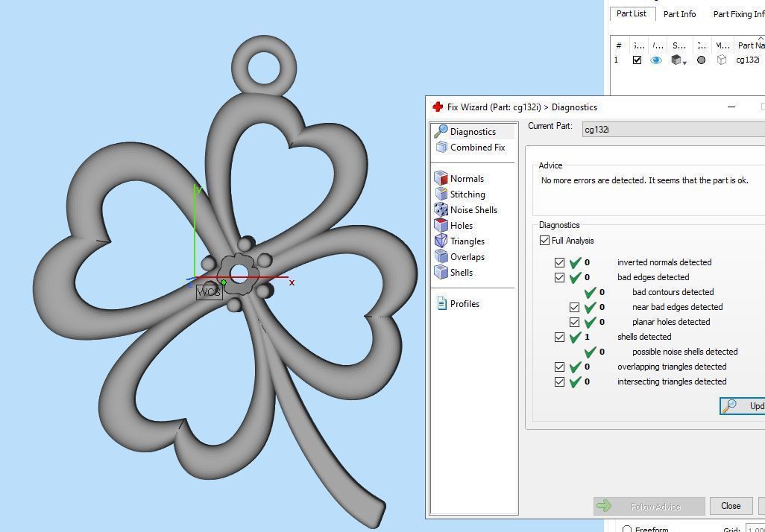The image size is (765, 532).
Task: Open the Shells fixing page
Action: coord(453,272)
